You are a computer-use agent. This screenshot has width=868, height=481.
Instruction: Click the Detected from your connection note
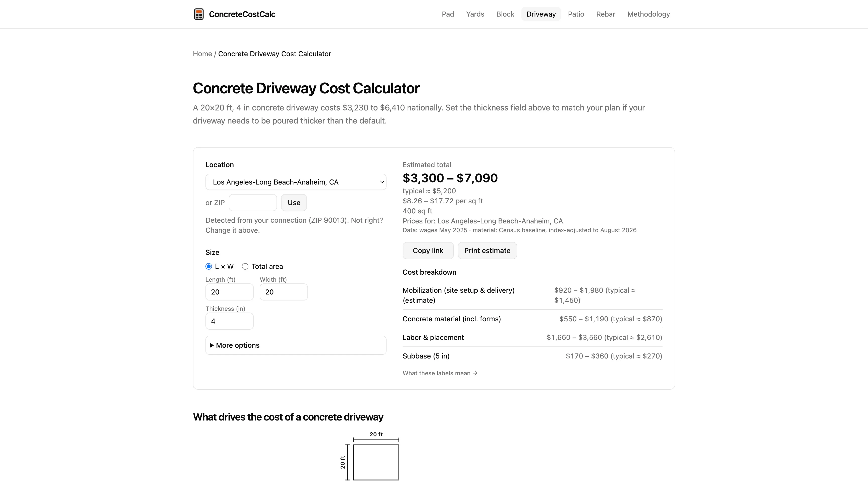[294, 225]
